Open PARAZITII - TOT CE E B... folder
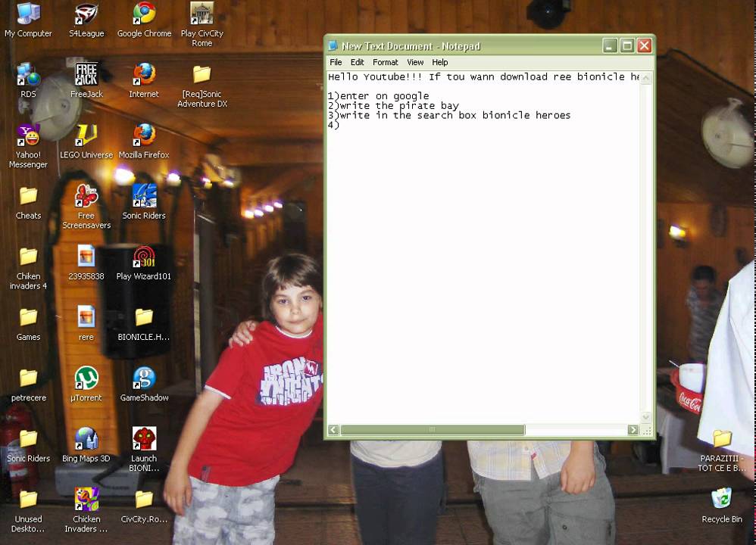The image size is (756, 545). [722, 450]
